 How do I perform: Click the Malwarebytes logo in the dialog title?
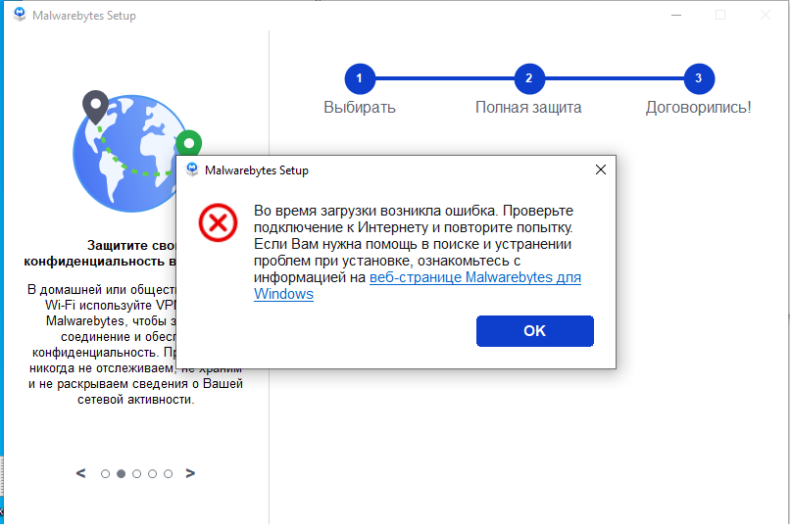pos(192,169)
